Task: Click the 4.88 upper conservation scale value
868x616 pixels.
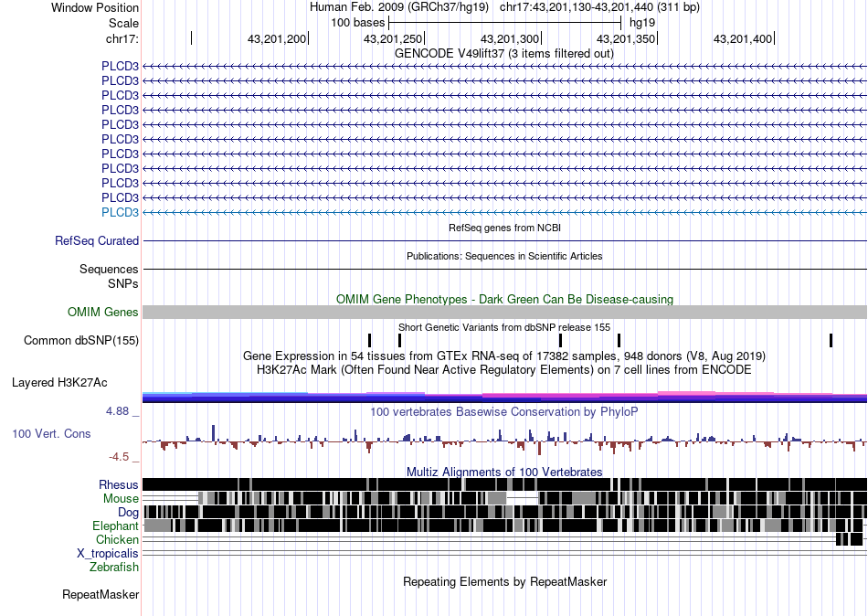Action: (x=117, y=411)
